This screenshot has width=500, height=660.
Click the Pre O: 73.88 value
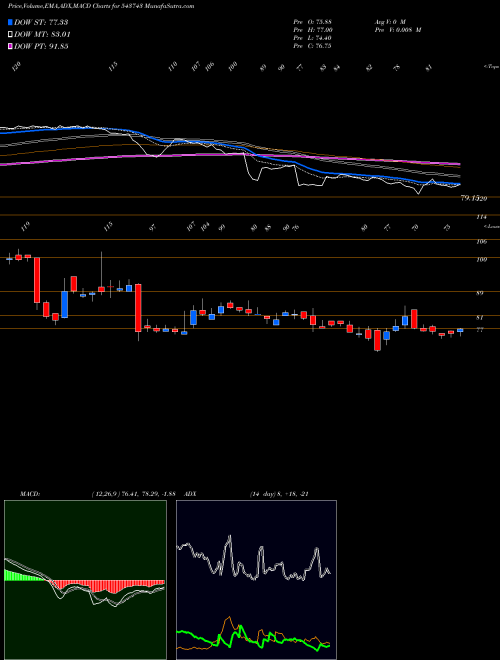pos(313,22)
